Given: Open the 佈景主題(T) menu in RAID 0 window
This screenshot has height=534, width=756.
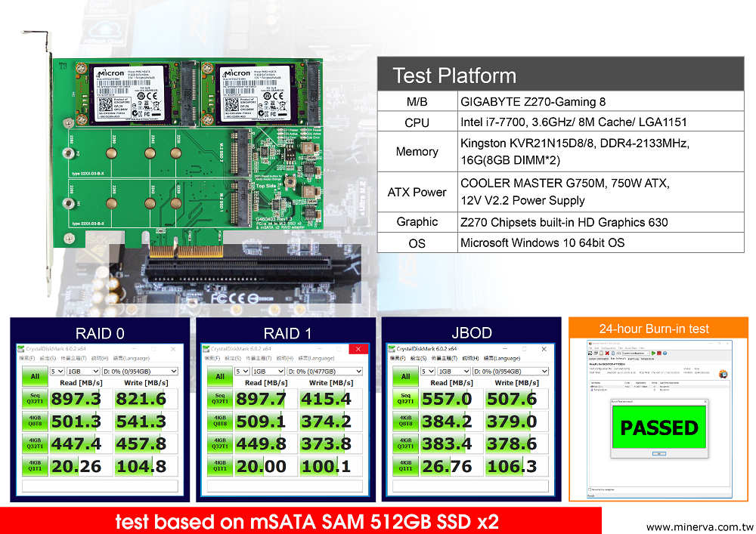Looking at the screenshot, I should pyautogui.click(x=73, y=358).
